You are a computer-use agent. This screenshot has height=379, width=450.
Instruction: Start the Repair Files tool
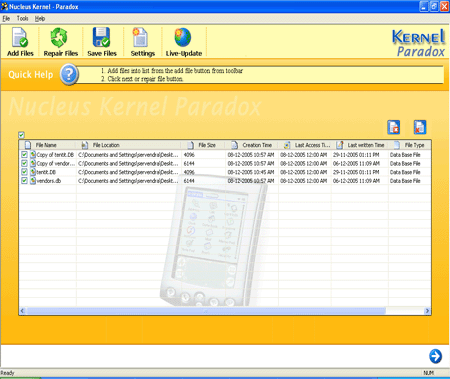click(60, 42)
